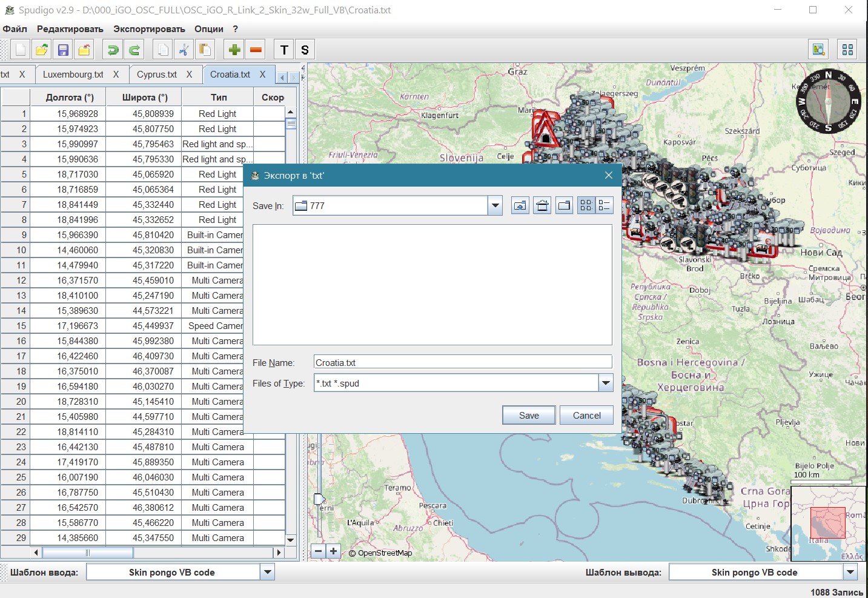Add a record with the green plus icon
This screenshot has width=868, height=598.
pyautogui.click(x=234, y=50)
